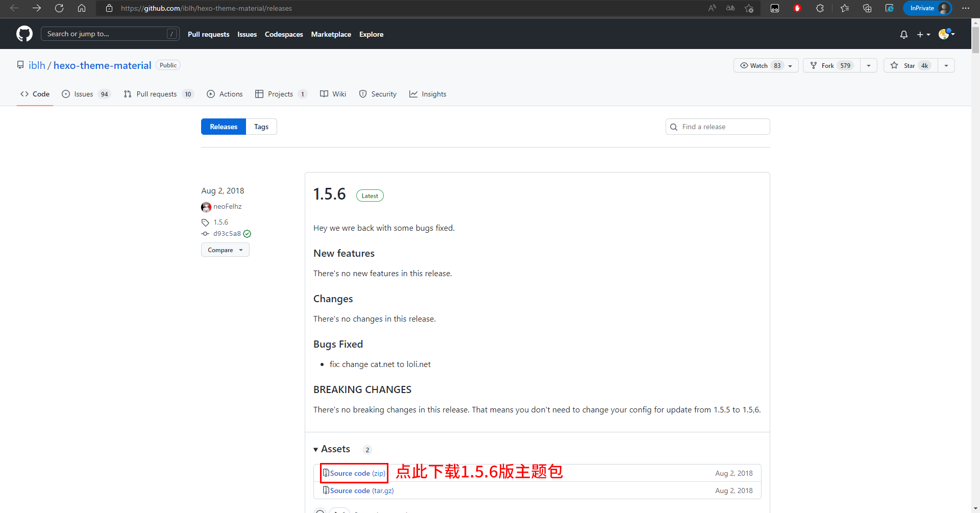Viewport: 980px width, 513px height.
Task: Click the Latest release badge
Action: (x=370, y=196)
